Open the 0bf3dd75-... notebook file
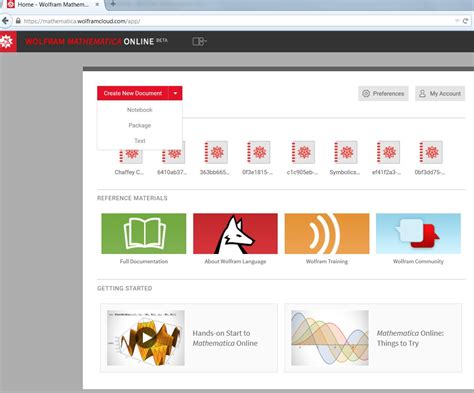The image size is (474, 393). 431,153
